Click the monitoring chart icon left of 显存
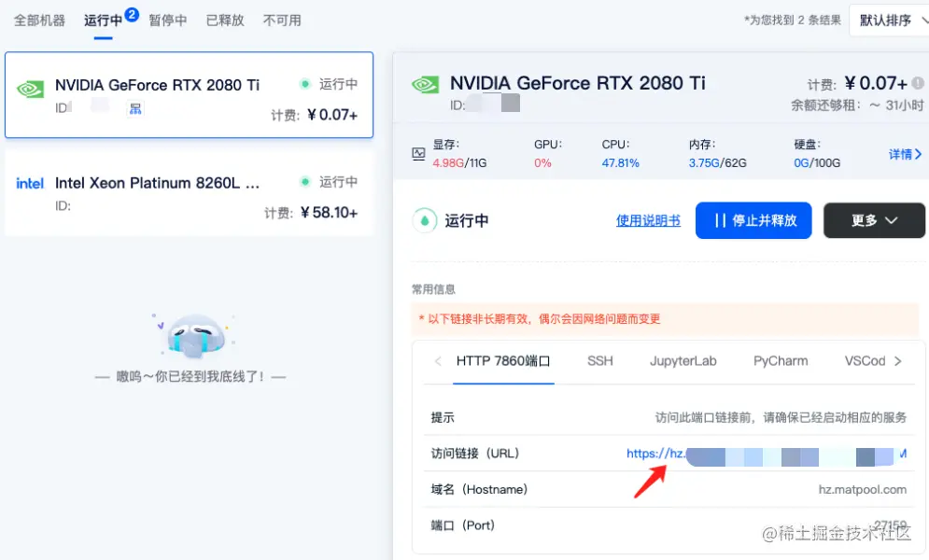The height and width of the screenshot is (560, 929). (418, 154)
